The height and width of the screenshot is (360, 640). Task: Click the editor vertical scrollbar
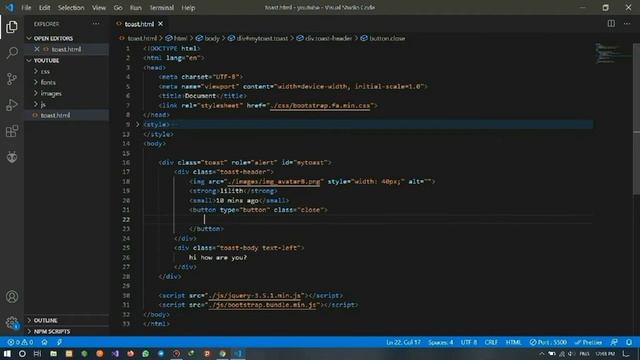point(636,118)
